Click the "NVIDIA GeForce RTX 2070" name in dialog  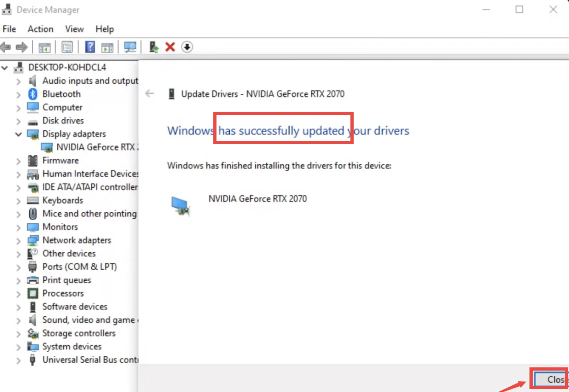[258, 199]
